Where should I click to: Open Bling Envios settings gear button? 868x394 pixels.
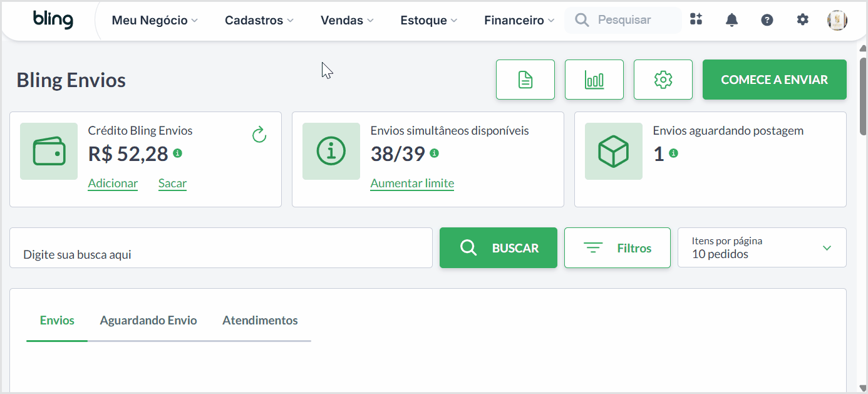click(663, 80)
